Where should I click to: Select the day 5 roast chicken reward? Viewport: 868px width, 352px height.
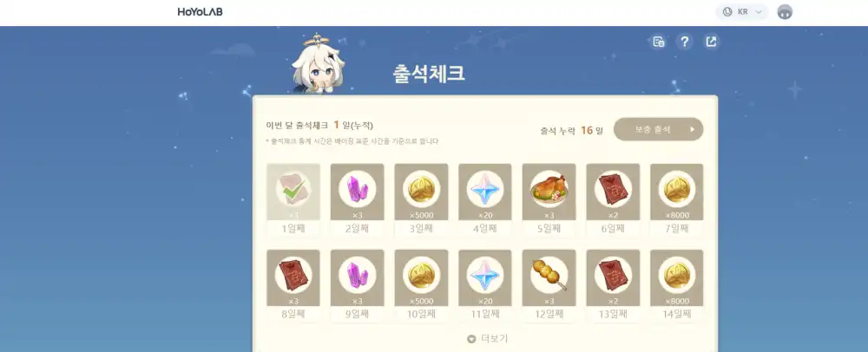549,200
